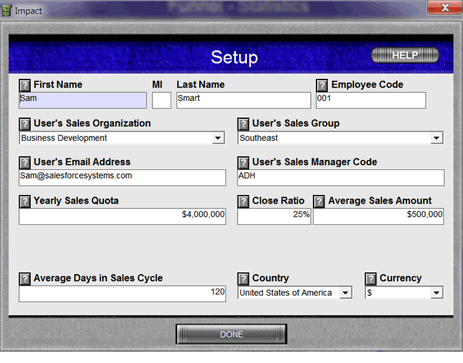View help for Average Days in Sales Cycle

click(x=25, y=279)
